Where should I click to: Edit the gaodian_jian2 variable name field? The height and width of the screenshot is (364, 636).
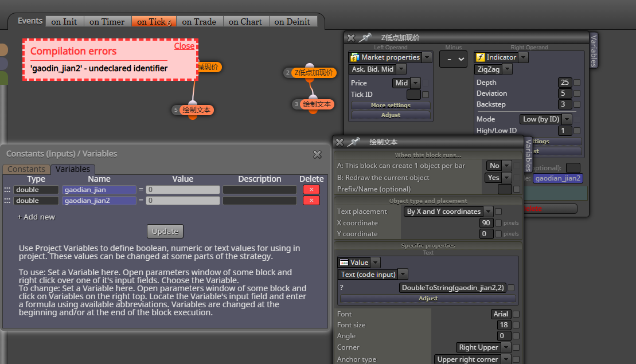click(x=99, y=200)
